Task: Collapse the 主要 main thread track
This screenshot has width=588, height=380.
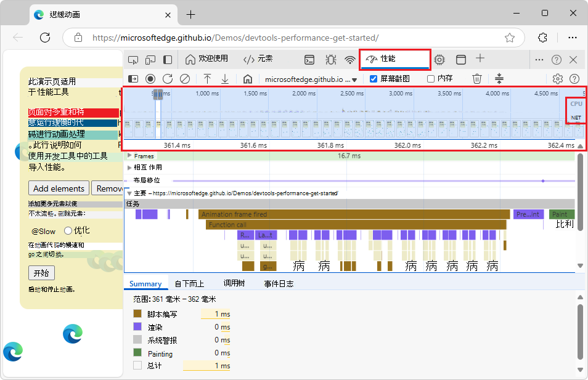Action: [129, 193]
